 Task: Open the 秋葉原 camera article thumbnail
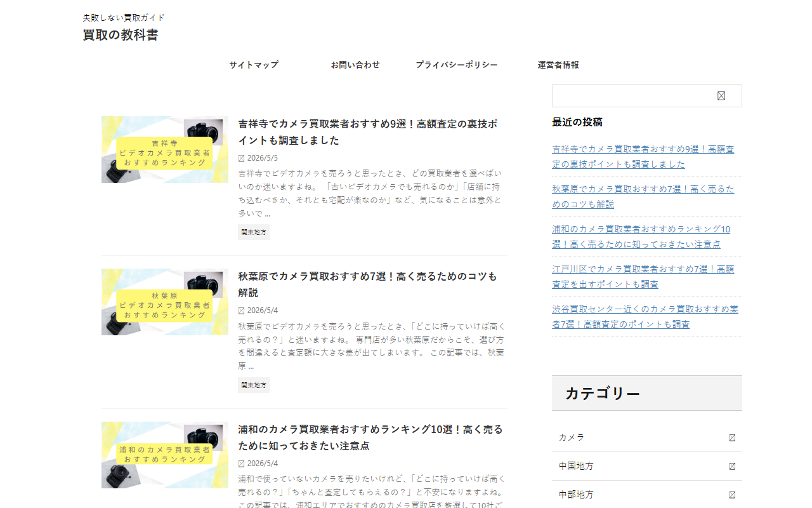(165, 302)
